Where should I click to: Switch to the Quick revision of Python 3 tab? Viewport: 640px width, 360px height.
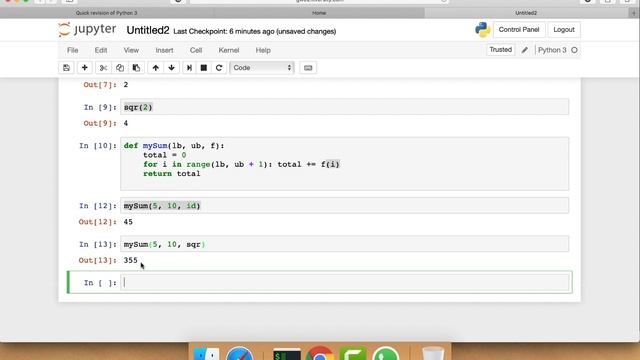107,13
